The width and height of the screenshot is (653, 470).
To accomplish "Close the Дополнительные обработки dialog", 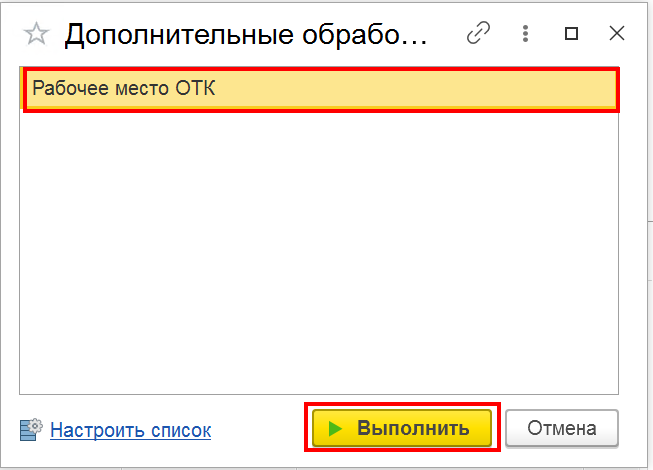I will pyautogui.click(x=616, y=33).
